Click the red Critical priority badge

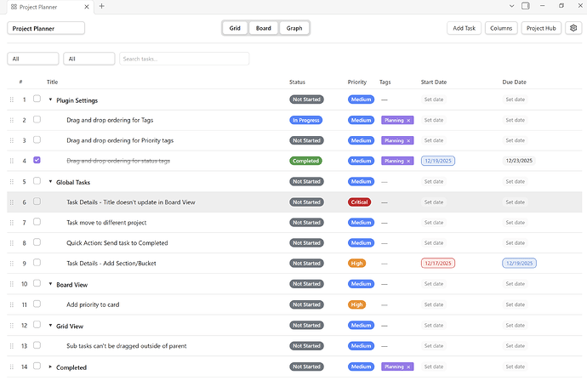359,202
